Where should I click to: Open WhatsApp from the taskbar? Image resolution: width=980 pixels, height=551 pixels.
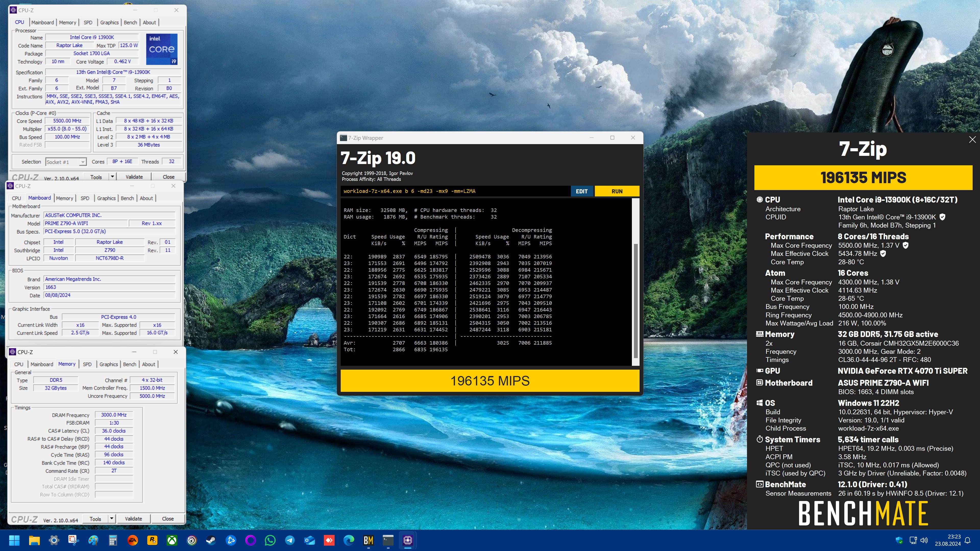[x=270, y=540]
